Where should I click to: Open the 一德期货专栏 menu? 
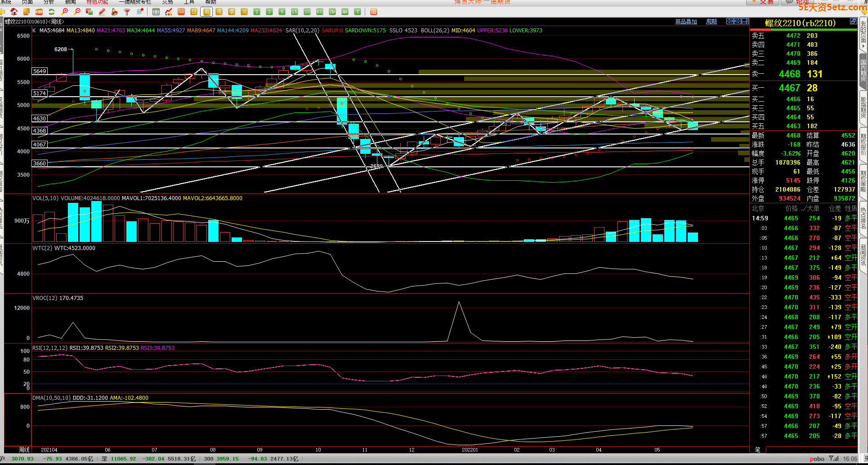tap(135, 2)
